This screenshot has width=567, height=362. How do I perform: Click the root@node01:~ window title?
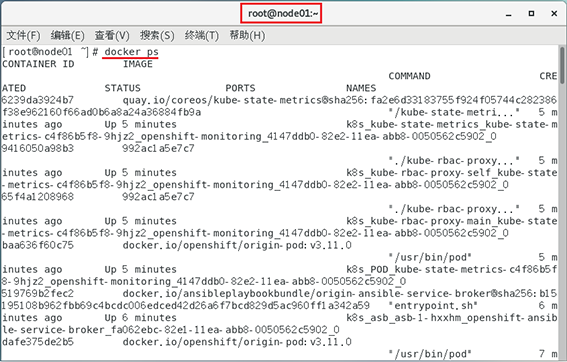tap(282, 13)
